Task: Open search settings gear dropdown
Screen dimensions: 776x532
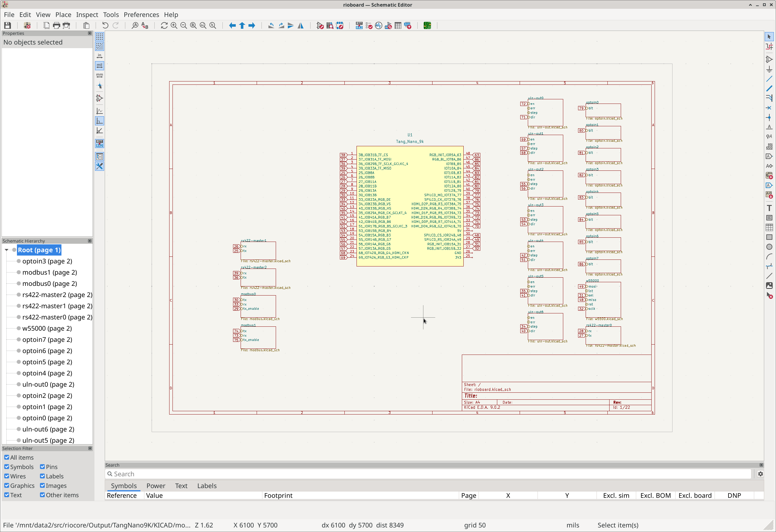Action: [x=760, y=474]
